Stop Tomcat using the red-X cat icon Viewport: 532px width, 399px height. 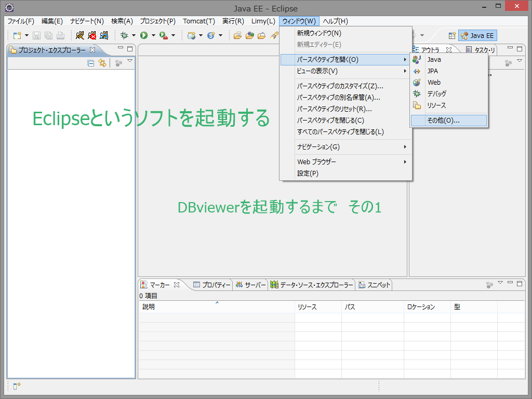pyautogui.click(x=92, y=35)
